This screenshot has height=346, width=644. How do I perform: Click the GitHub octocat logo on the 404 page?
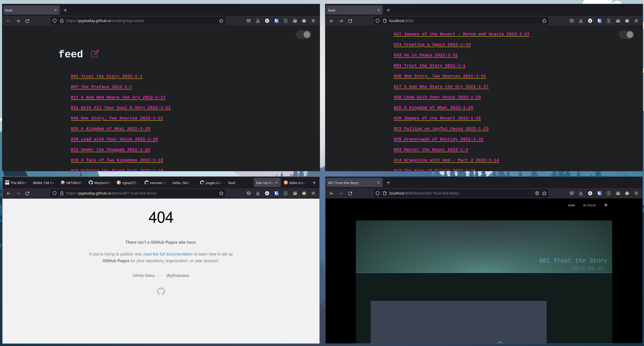point(161,291)
